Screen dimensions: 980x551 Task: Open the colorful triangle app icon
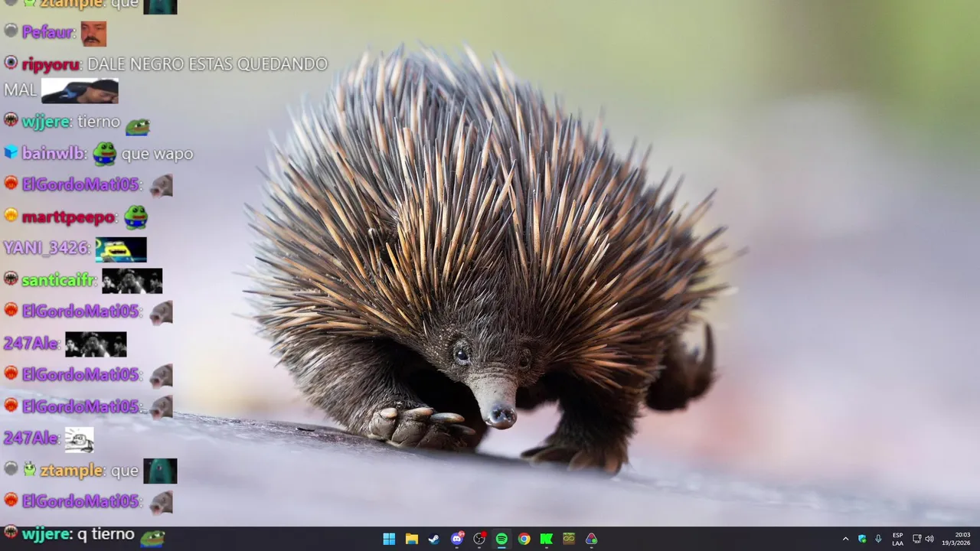[591, 539]
